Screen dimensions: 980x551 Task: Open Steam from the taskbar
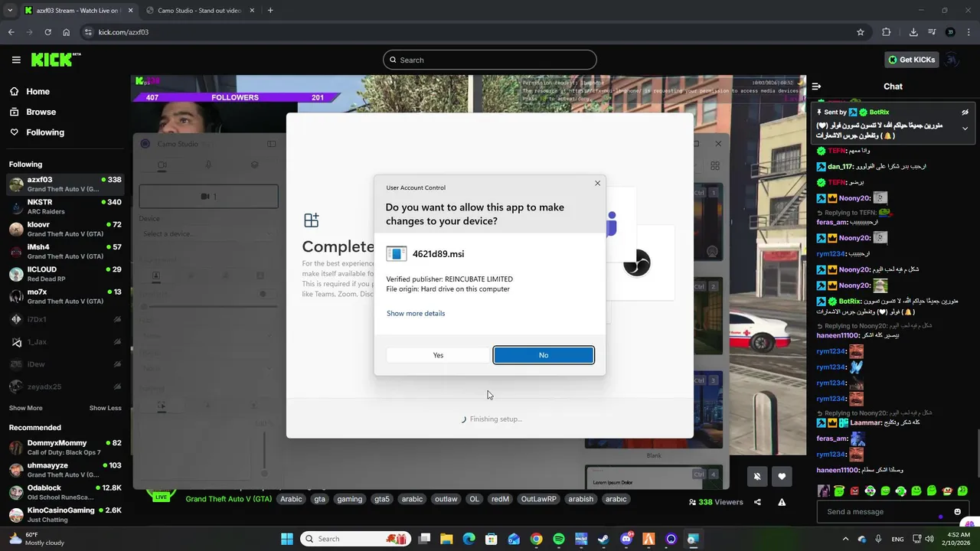[603, 539]
